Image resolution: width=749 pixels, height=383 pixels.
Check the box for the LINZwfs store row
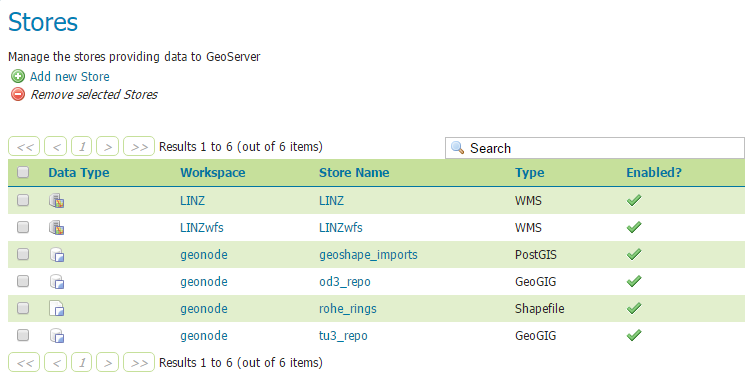tap(23, 227)
